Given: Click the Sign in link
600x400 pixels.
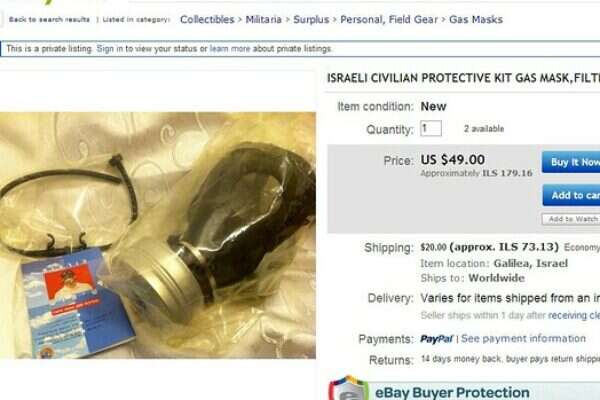Looking at the screenshot, I should click(x=110, y=49).
